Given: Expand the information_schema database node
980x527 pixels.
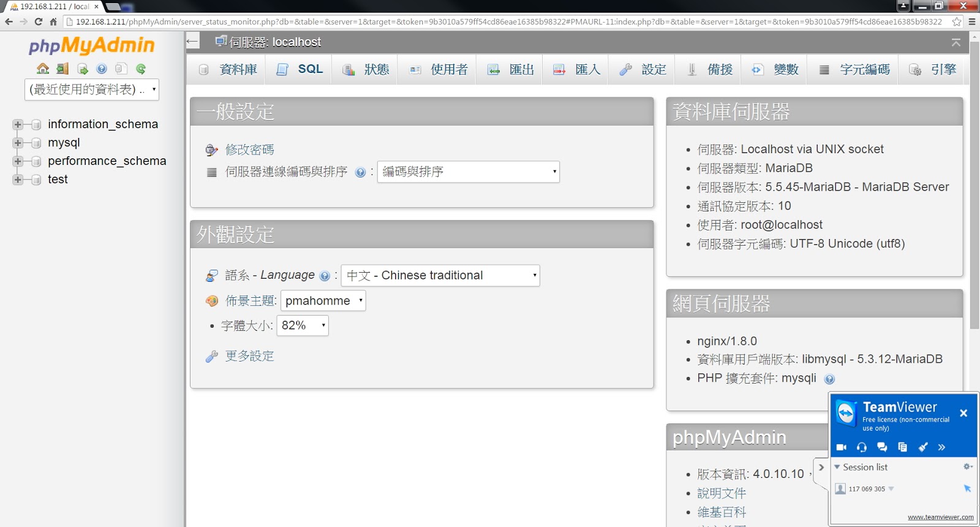Looking at the screenshot, I should click(18, 124).
